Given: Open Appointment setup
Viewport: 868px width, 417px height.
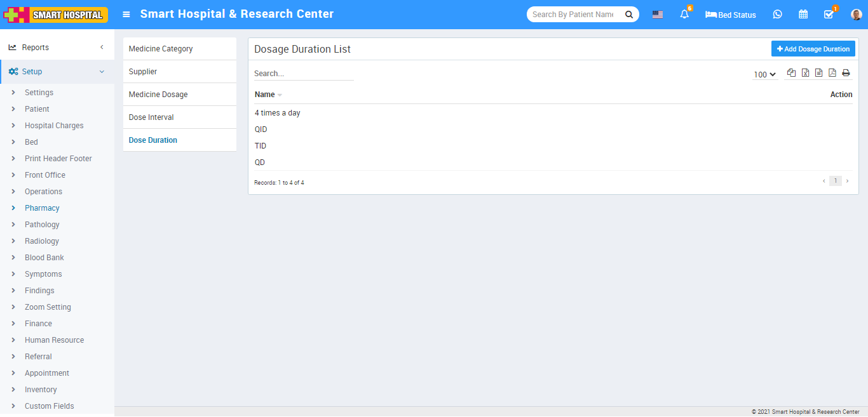Looking at the screenshot, I should tap(47, 373).
